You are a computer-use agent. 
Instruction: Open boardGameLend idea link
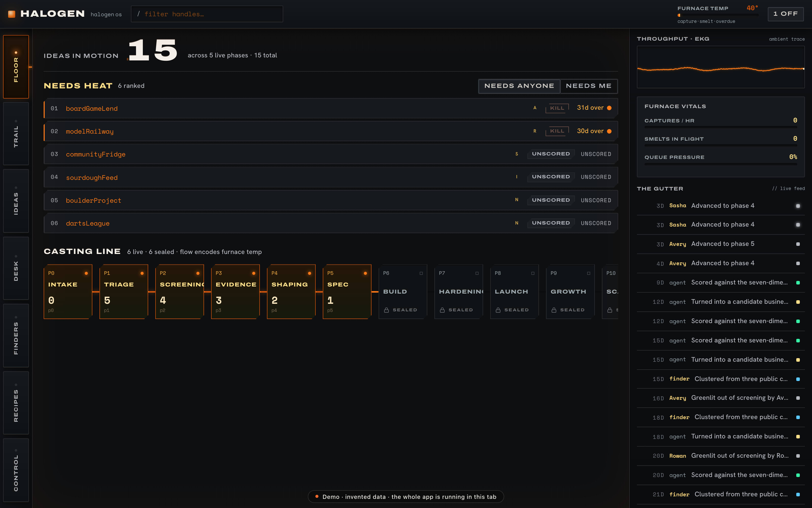[92, 108]
